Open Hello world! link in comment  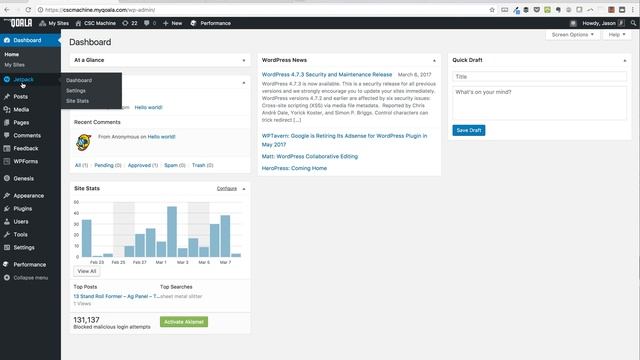161,137
